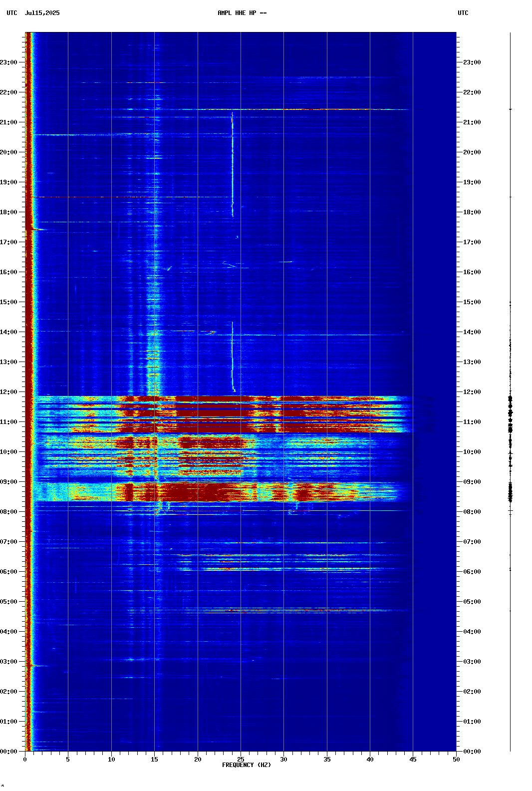
Task: Click the FREQUENCY (HZ) axis label
Action: click(x=247, y=765)
